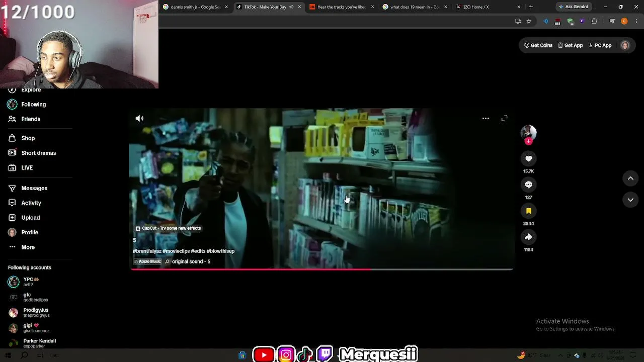Screen dimensions: 644x362
Task: Open Messages in the TikTok sidebar
Action: [28, 188]
